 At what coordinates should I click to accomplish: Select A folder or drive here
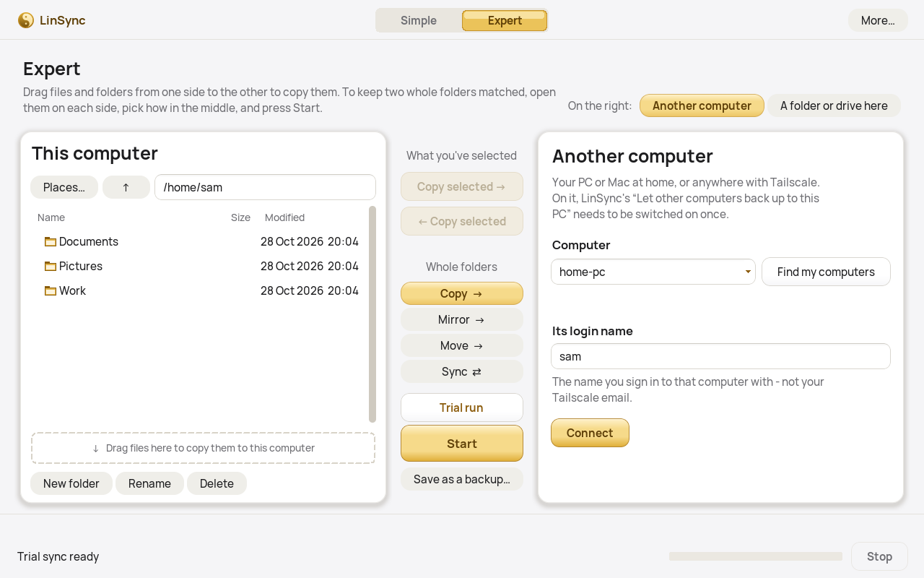[x=834, y=105]
